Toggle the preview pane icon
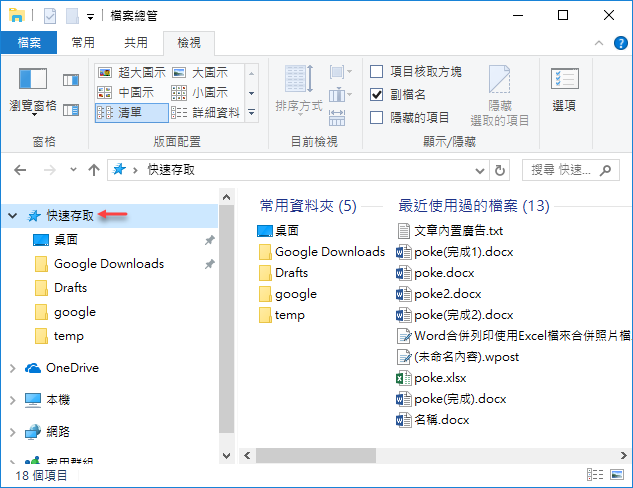Screen dimensions: 633x488 (71, 80)
